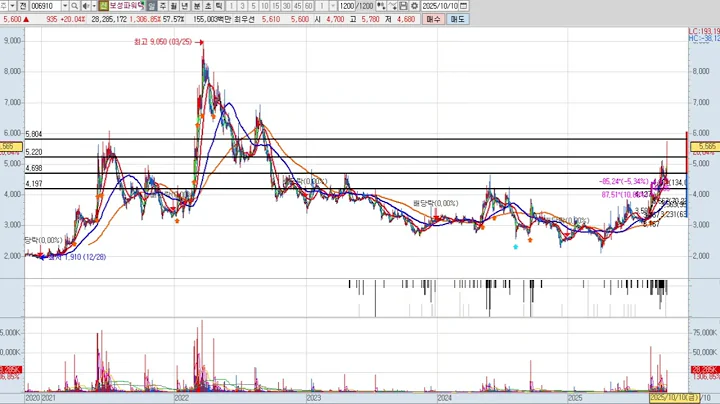Select the 주 (weekly) chart period
The height and width of the screenshot is (404, 720).
[x=163, y=6]
